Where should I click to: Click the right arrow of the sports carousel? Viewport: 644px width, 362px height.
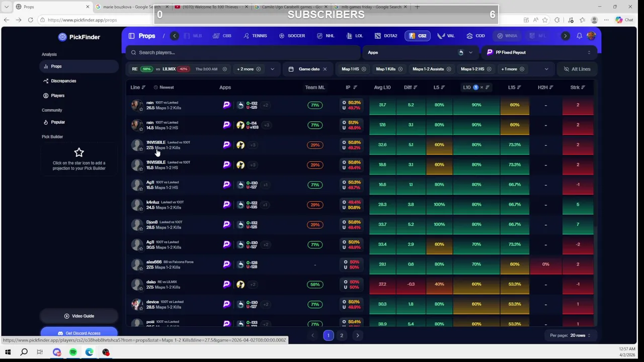click(x=565, y=36)
